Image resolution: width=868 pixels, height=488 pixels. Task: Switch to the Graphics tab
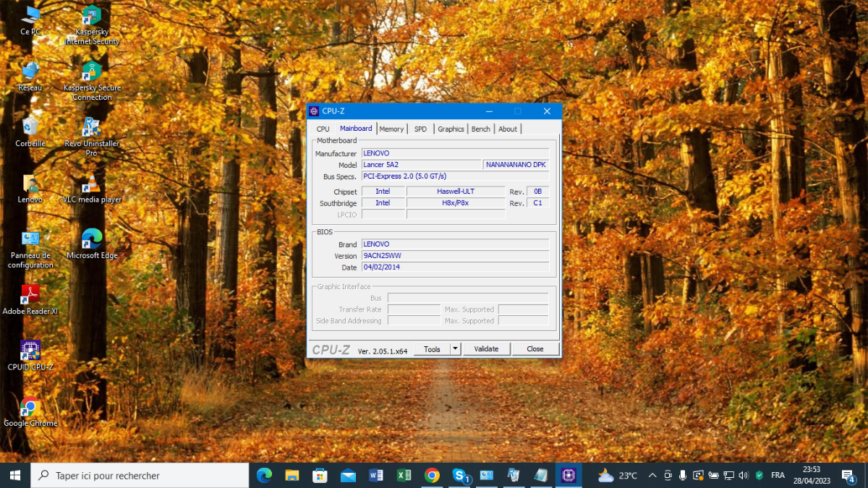[x=451, y=129]
